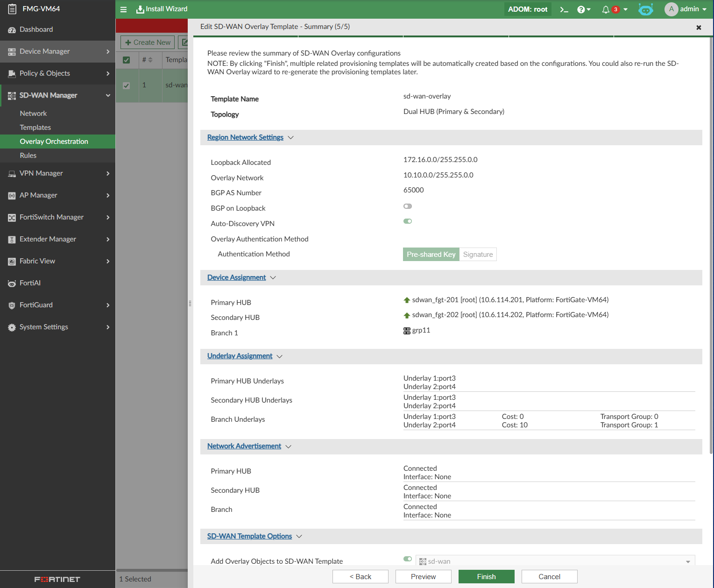Screen dimensions: 714x588
Task: Click the green arrow icon for sdwan_fgt-202
Action: [x=407, y=315]
